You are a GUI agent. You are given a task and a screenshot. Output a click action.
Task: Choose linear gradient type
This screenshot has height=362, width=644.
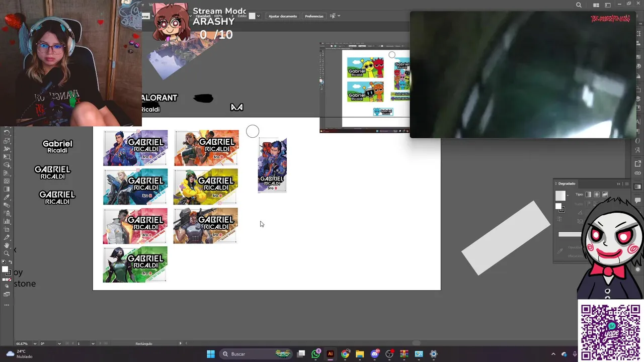point(588,195)
